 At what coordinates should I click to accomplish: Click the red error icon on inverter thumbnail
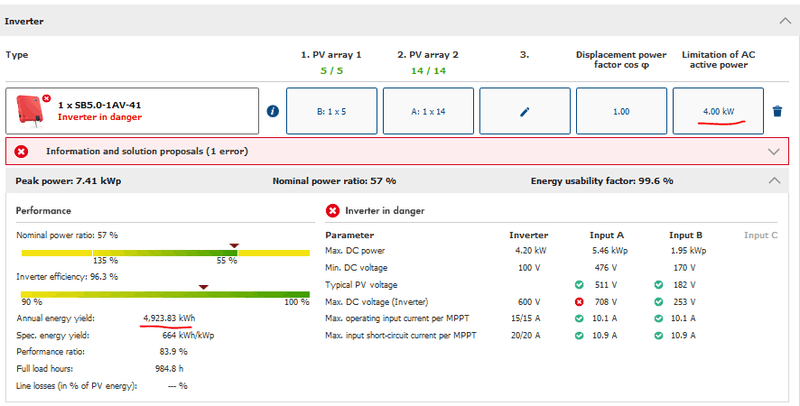pos(46,98)
